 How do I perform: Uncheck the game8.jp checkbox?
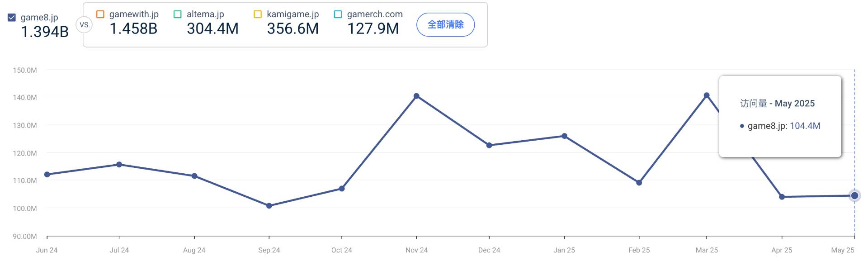12,18
